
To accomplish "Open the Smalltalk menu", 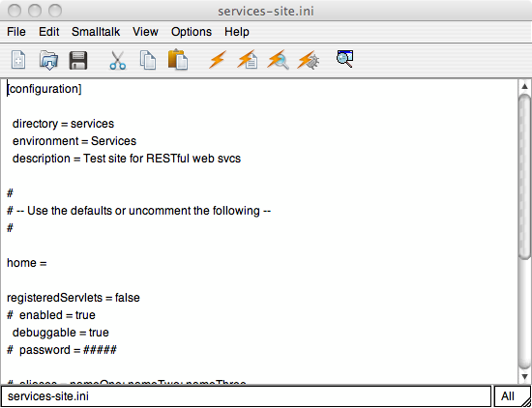I will pos(96,32).
